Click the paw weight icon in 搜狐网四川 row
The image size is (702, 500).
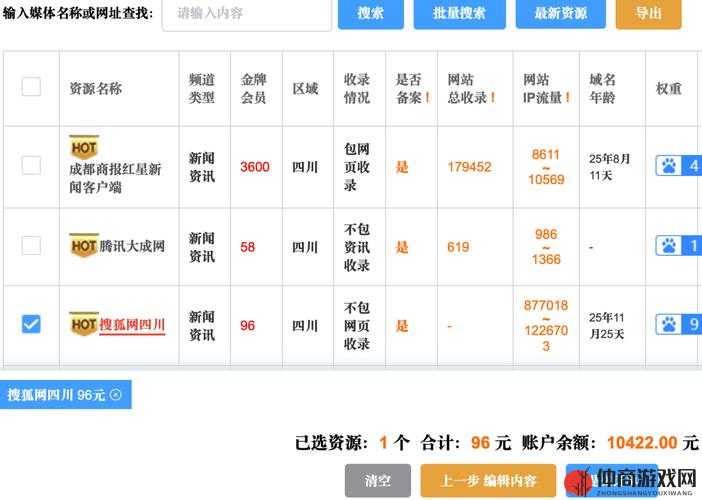pyautogui.click(x=668, y=324)
